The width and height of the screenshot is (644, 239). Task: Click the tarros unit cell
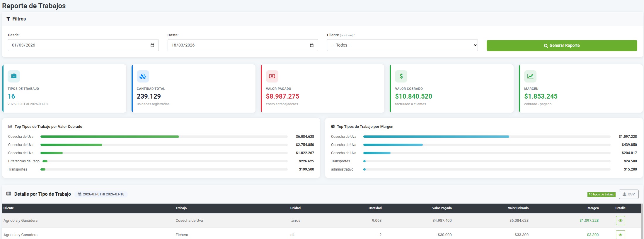click(295, 221)
